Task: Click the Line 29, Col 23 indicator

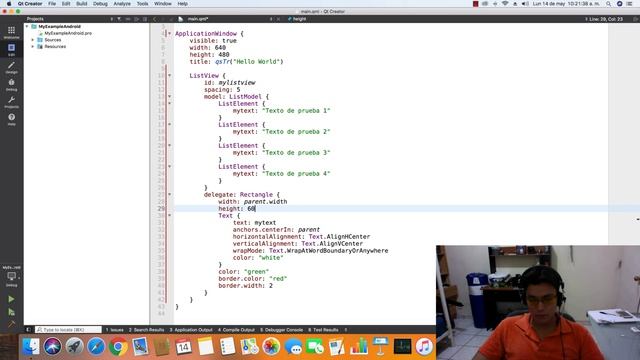Action: point(604,19)
